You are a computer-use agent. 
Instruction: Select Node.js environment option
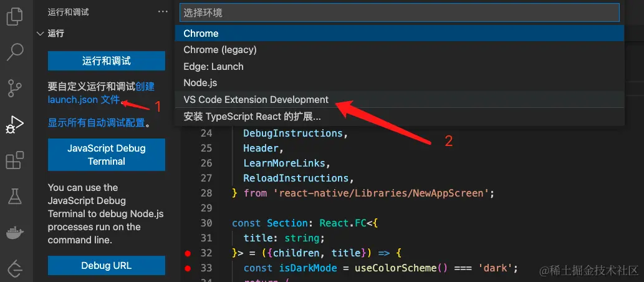pos(399,82)
